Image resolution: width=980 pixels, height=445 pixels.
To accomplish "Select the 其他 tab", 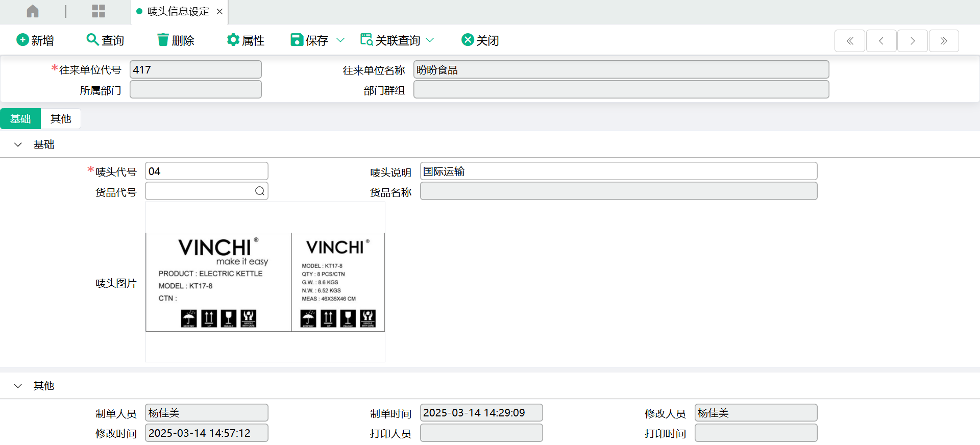I will (61, 119).
